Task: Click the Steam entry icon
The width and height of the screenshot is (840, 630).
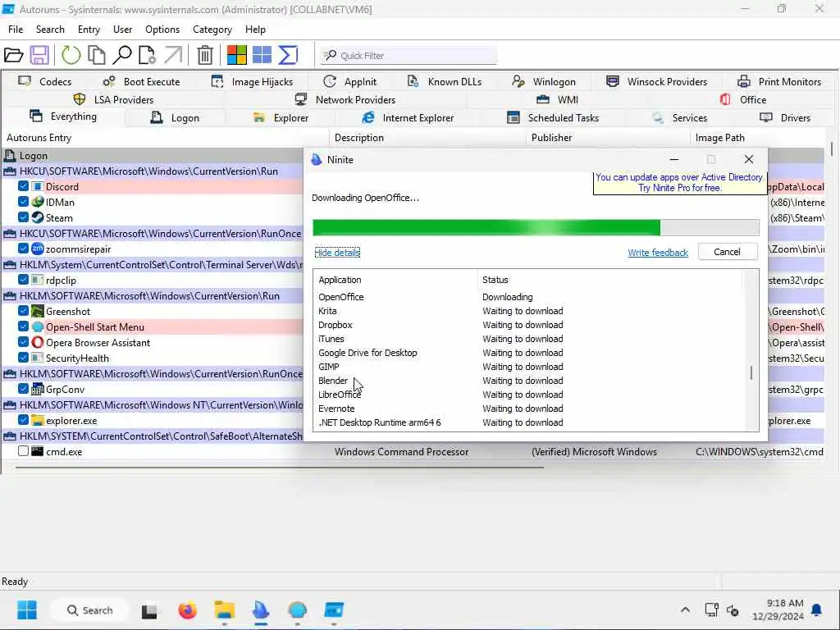Action: tap(38, 217)
